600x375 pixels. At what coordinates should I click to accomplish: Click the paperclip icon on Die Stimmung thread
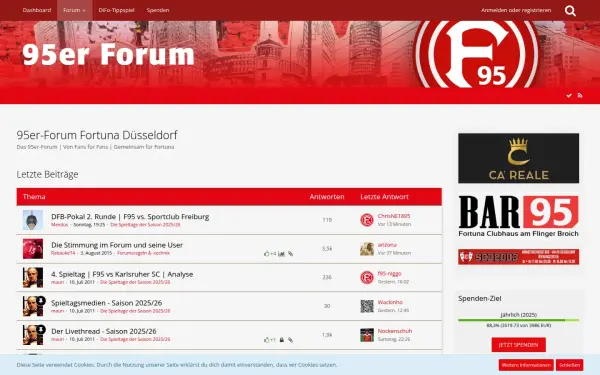(290, 253)
